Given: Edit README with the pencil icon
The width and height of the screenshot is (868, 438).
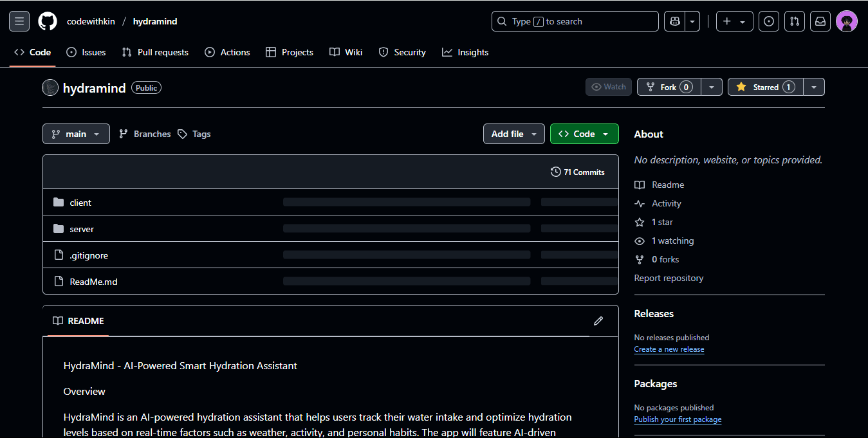Looking at the screenshot, I should pos(598,321).
